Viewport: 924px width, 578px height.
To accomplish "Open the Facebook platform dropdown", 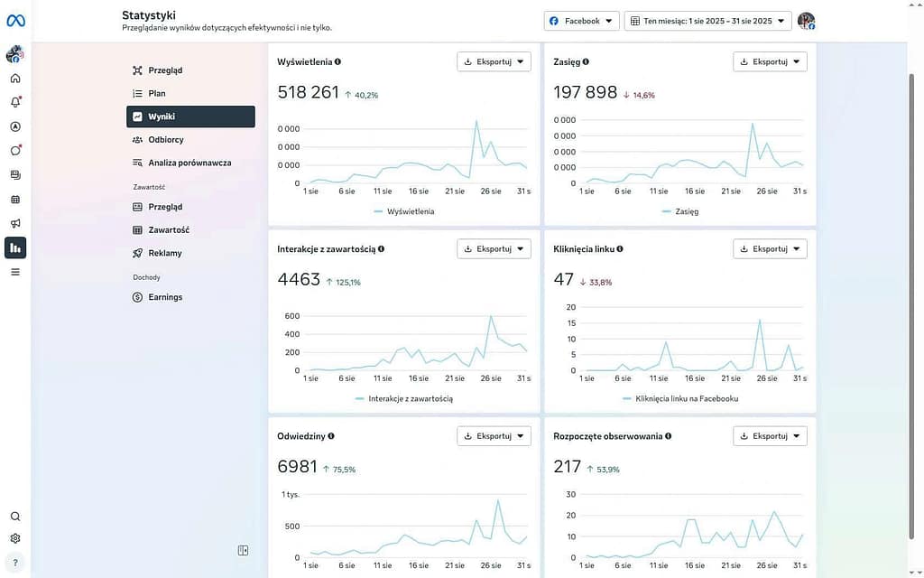I will point(581,21).
